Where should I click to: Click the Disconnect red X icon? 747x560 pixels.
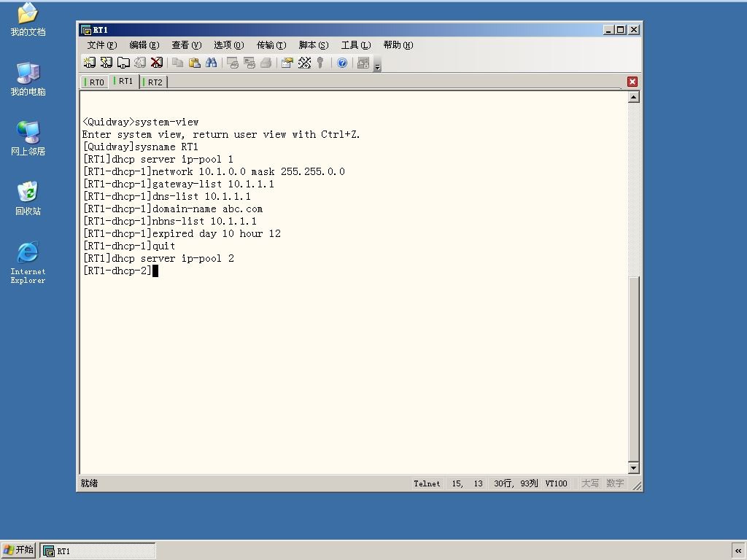(157, 63)
